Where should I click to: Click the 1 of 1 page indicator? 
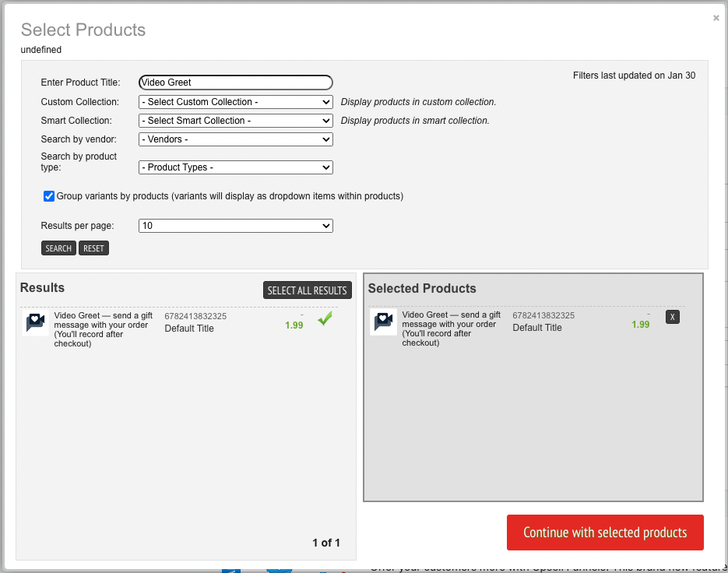(x=326, y=543)
